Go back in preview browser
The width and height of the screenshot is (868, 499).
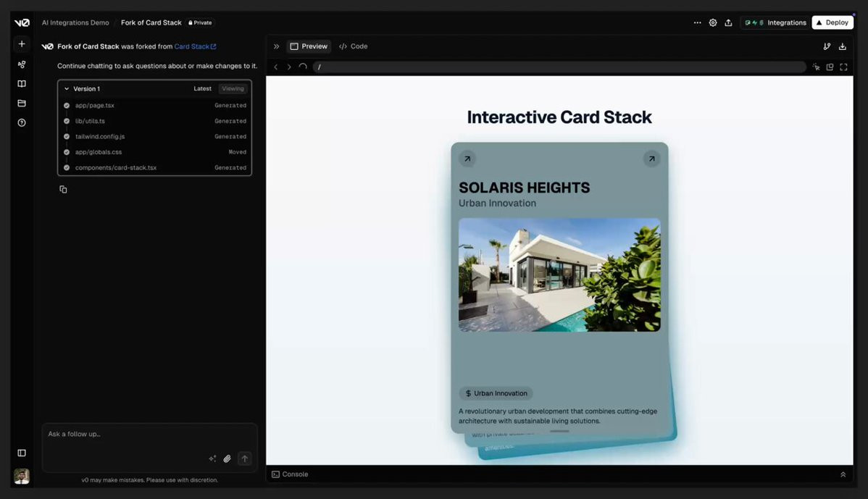[x=275, y=67]
